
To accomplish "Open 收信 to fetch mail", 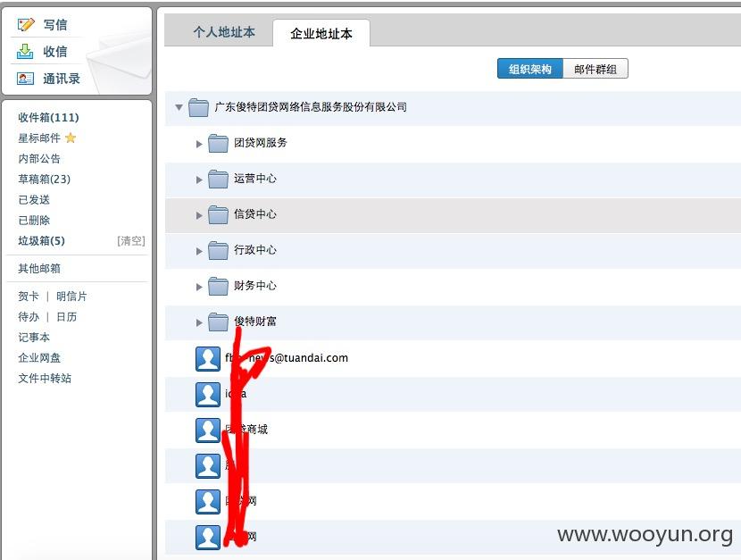I will [55, 52].
